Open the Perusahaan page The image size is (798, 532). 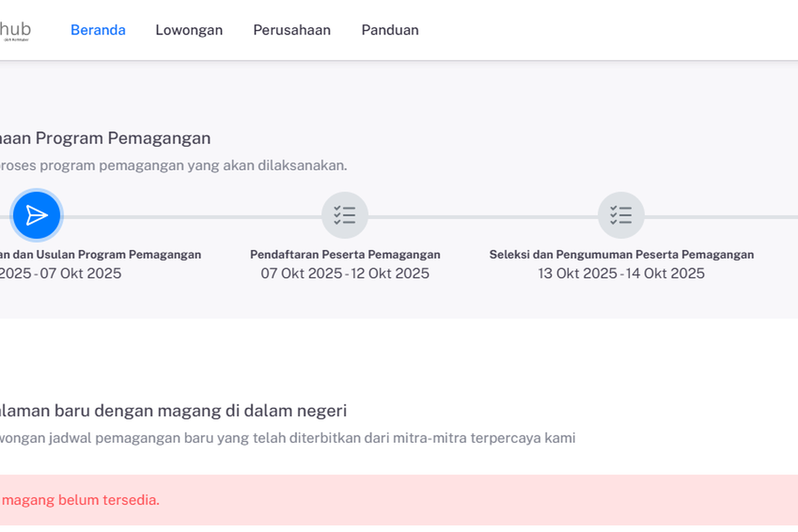click(x=292, y=30)
